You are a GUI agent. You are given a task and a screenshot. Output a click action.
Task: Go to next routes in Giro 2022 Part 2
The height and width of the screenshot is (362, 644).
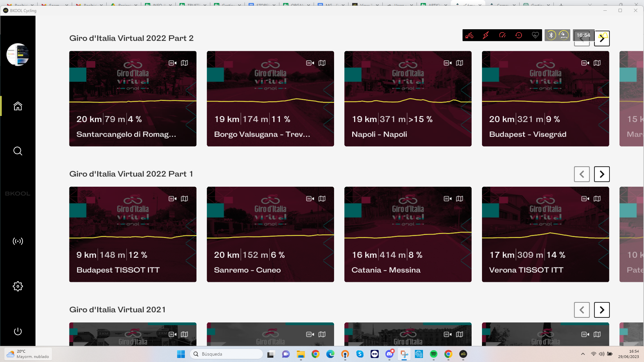coord(602,39)
